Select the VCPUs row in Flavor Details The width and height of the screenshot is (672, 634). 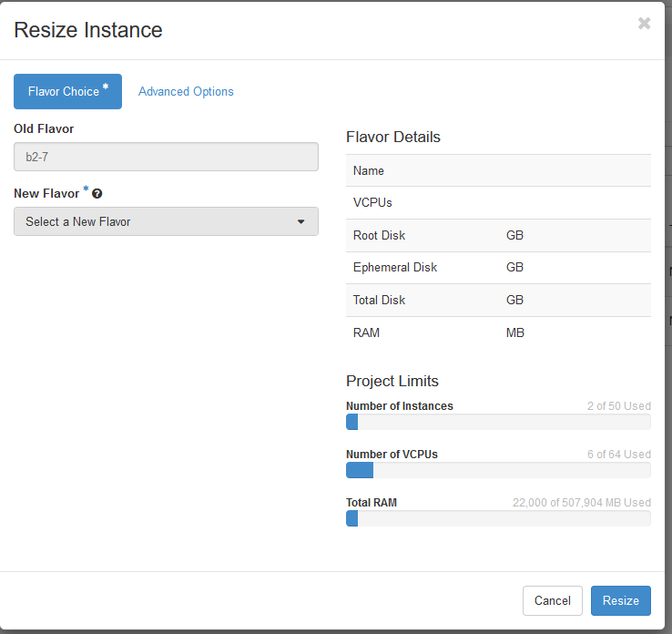point(498,202)
